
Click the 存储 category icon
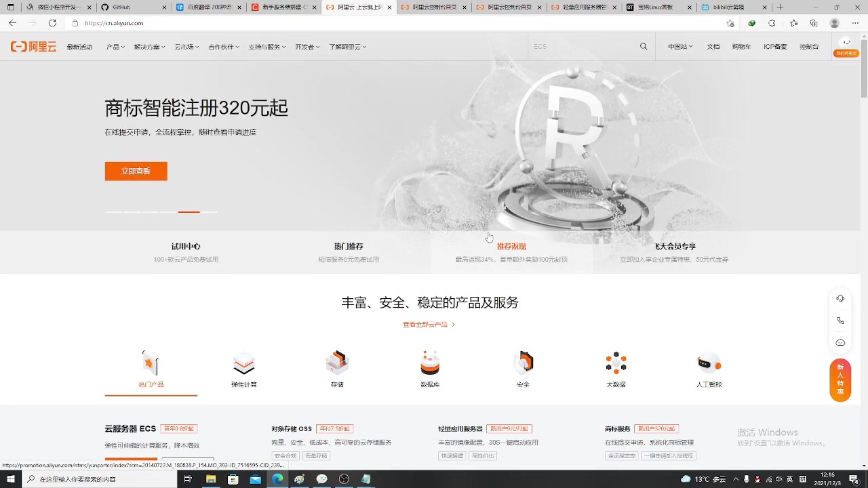point(337,363)
